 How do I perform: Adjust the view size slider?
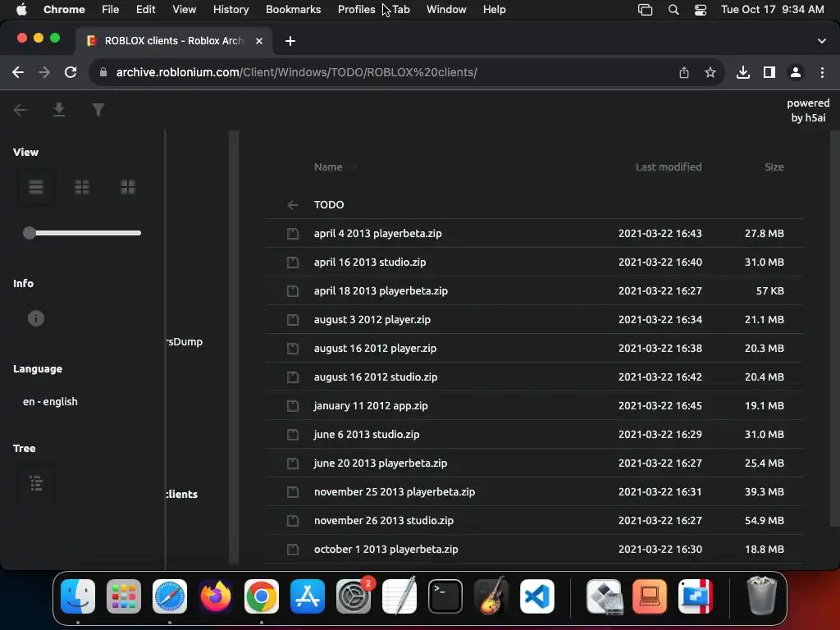[82, 233]
